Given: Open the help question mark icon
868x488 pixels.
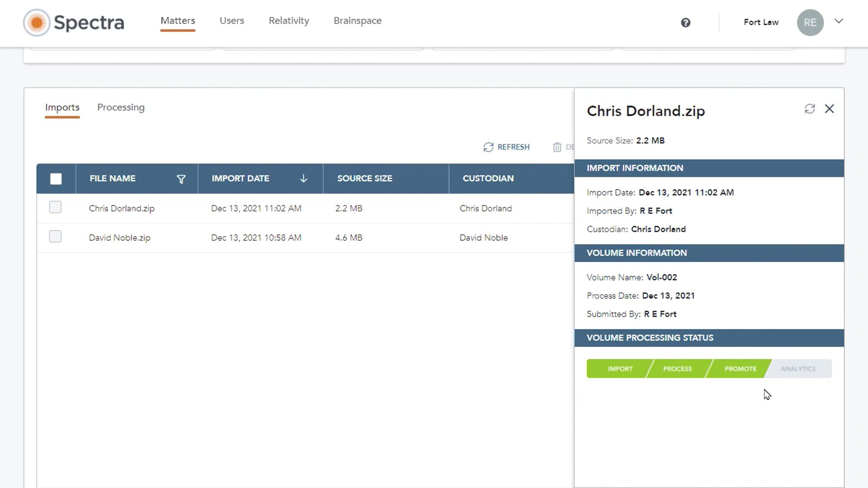Looking at the screenshot, I should pyautogui.click(x=685, y=23).
